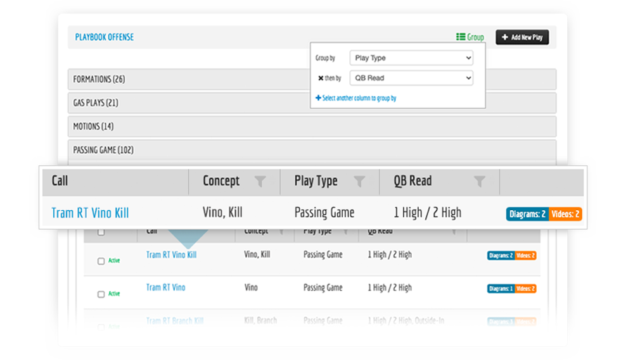Open the Group by Play Type dropdown

pyautogui.click(x=411, y=58)
